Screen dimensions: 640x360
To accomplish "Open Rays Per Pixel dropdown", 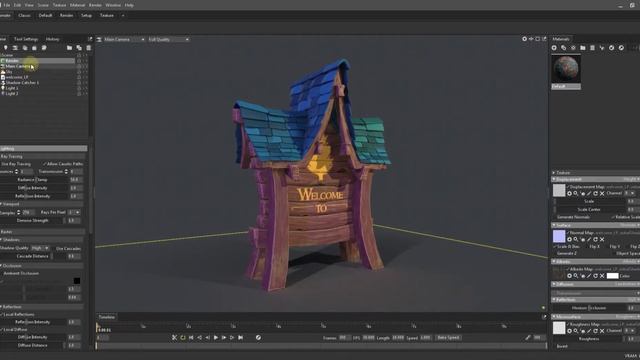I will [x=74, y=212].
